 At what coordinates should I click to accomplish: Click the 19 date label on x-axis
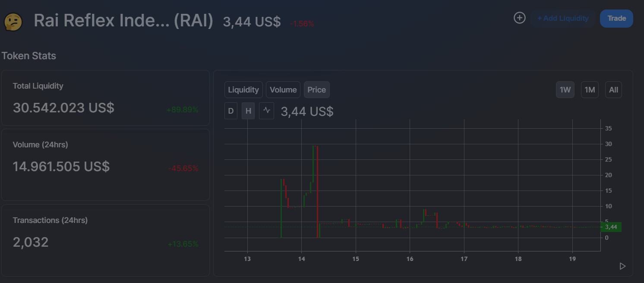coord(572,259)
